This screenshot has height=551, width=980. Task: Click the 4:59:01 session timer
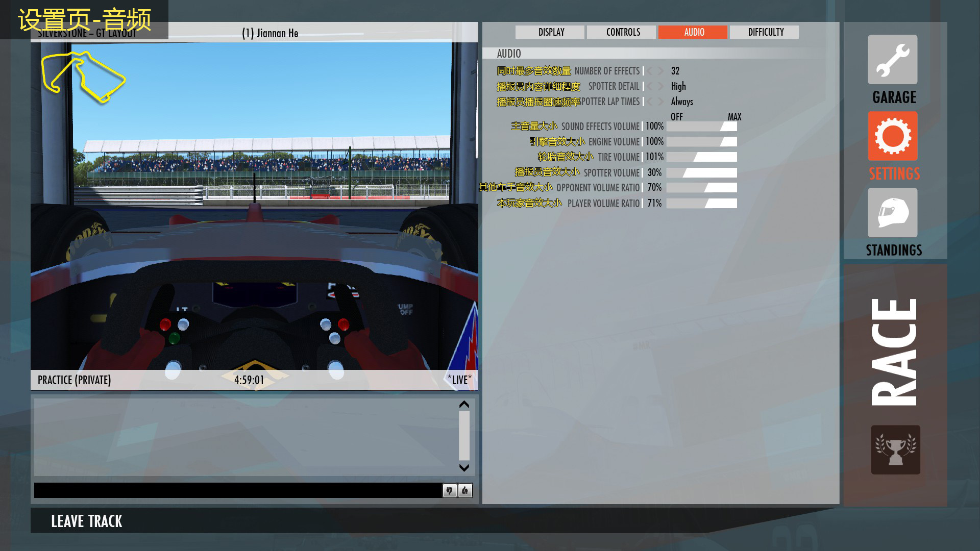click(x=249, y=380)
